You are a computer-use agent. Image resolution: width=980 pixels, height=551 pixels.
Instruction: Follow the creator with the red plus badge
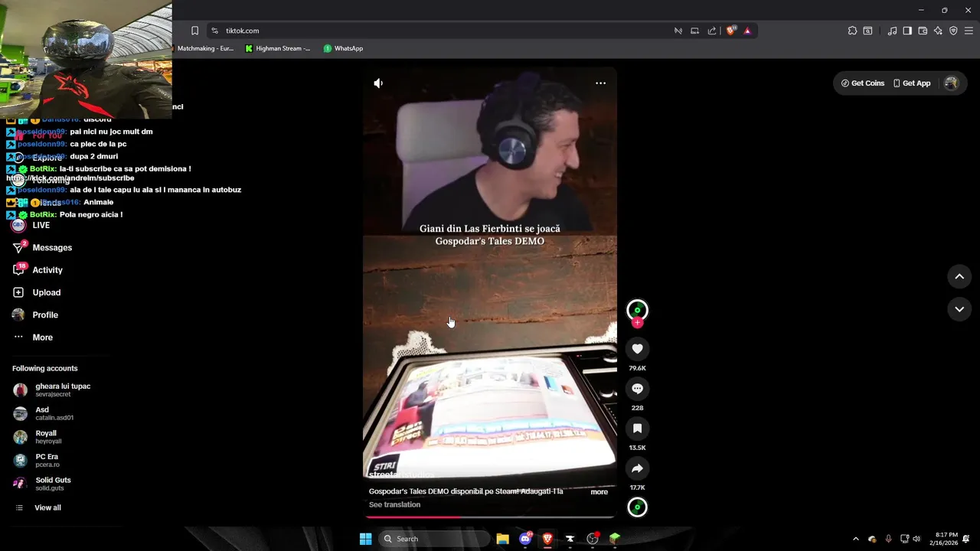(x=637, y=323)
